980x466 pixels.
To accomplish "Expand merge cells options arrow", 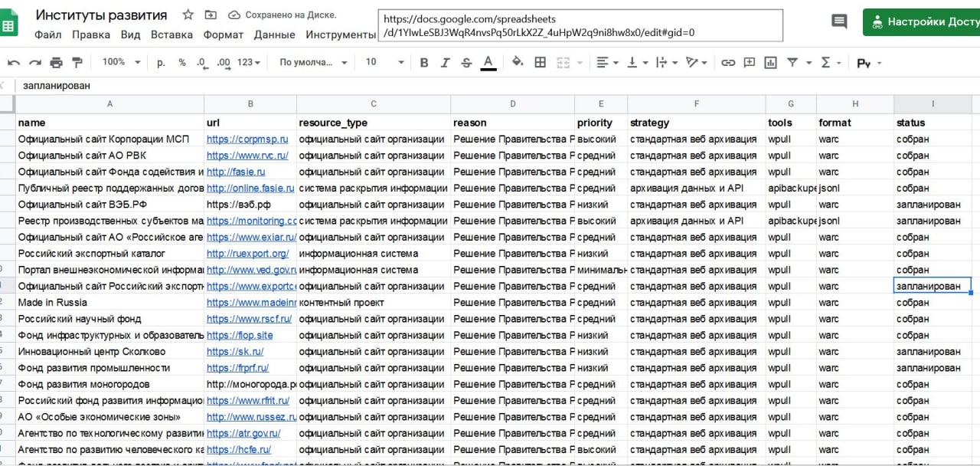I will 580,63.
